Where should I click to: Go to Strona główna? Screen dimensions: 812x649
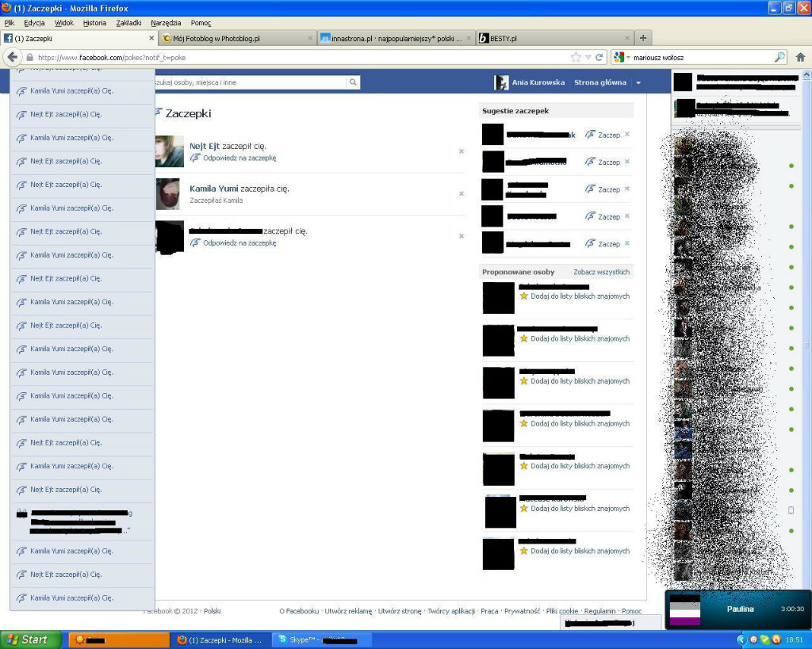(x=600, y=82)
